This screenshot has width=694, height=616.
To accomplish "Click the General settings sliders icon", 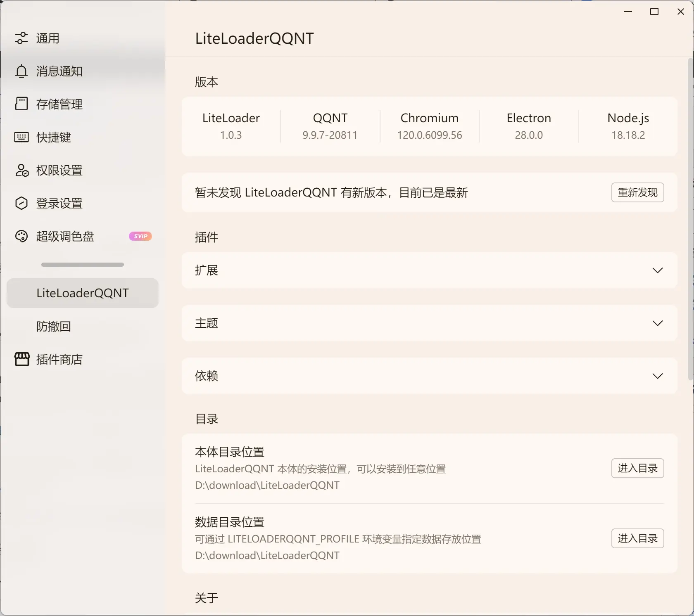I will tap(21, 38).
